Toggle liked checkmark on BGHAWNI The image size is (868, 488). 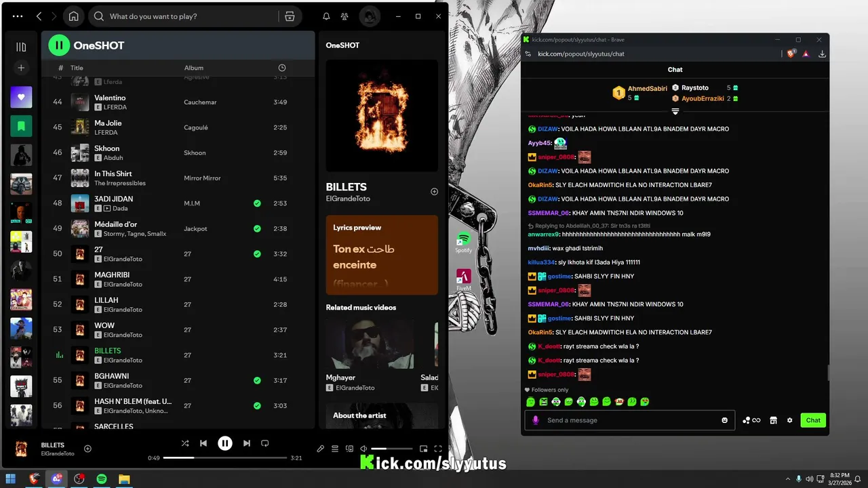(257, 380)
